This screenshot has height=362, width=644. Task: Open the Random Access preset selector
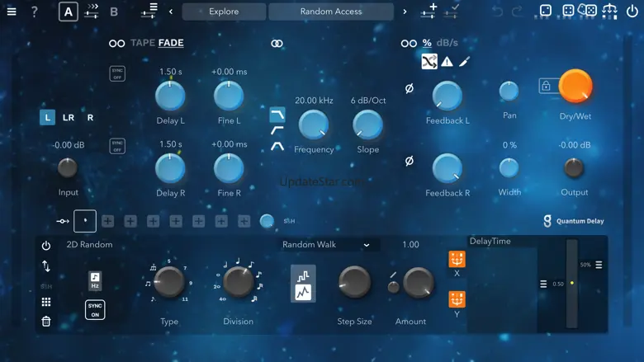pyautogui.click(x=330, y=12)
